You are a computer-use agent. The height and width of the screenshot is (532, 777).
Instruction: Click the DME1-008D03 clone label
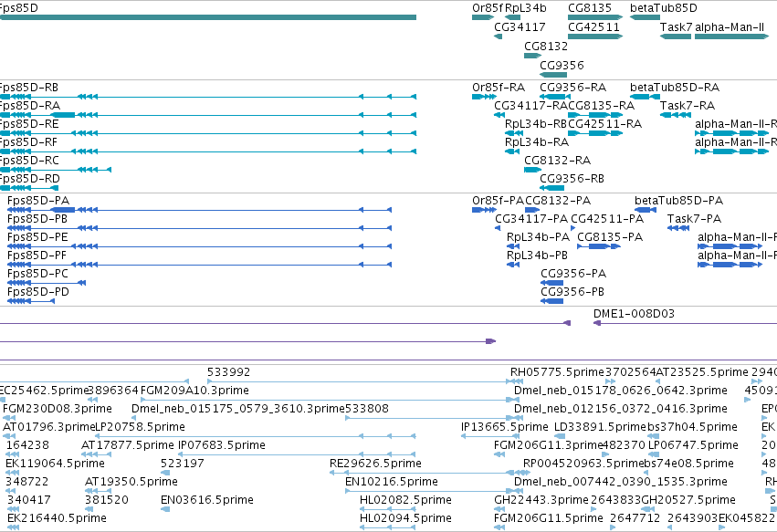point(634,314)
